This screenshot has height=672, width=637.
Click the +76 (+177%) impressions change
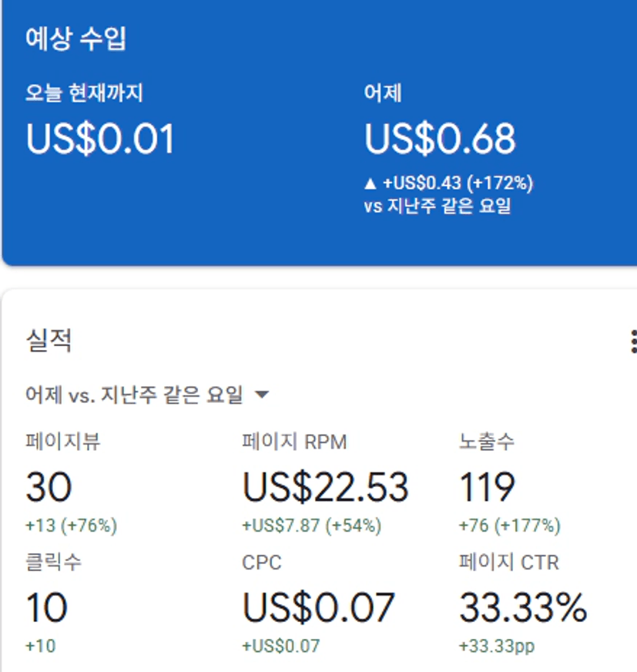click(509, 526)
